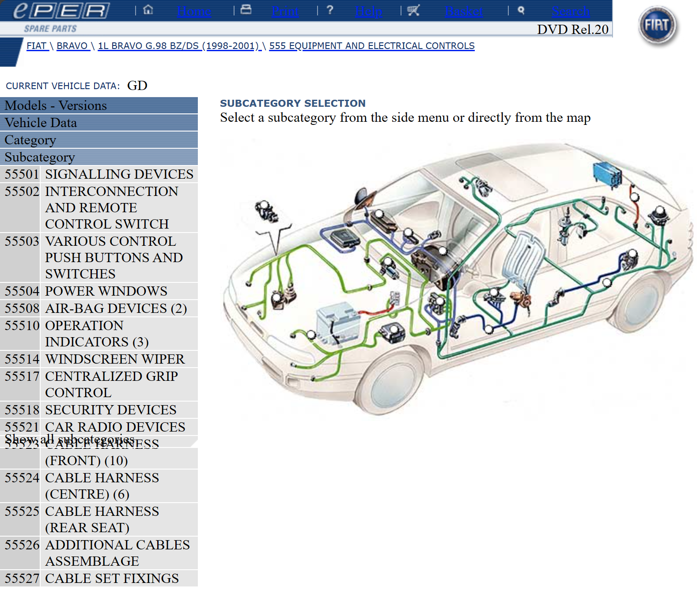
Task: Click the Search magnifier icon
Action: tap(521, 10)
